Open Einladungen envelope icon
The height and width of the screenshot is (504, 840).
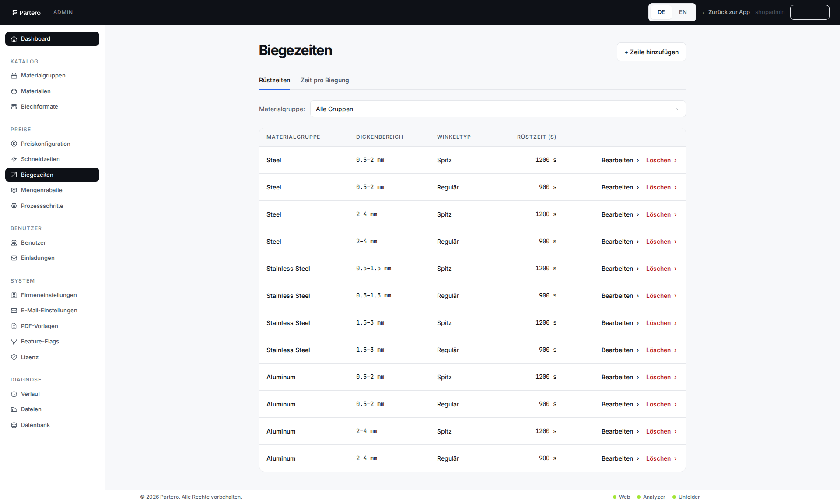pyautogui.click(x=14, y=258)
